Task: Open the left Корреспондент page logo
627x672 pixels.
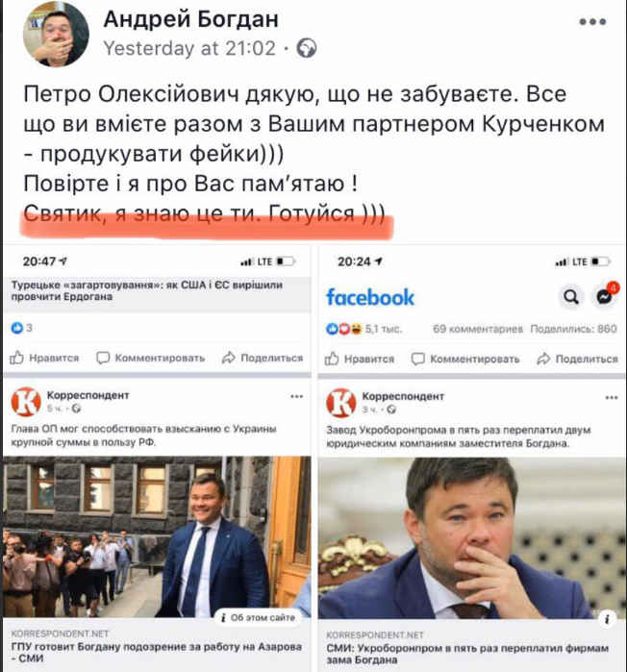Action: 26,402
